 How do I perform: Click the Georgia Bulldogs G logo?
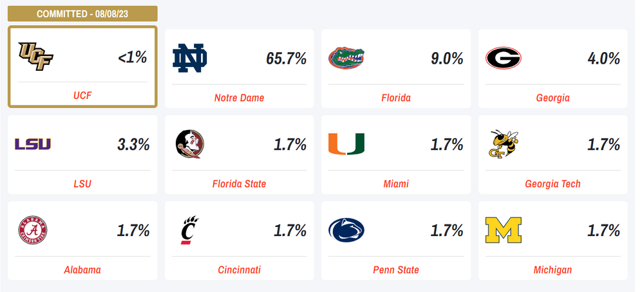coord(504,59)
